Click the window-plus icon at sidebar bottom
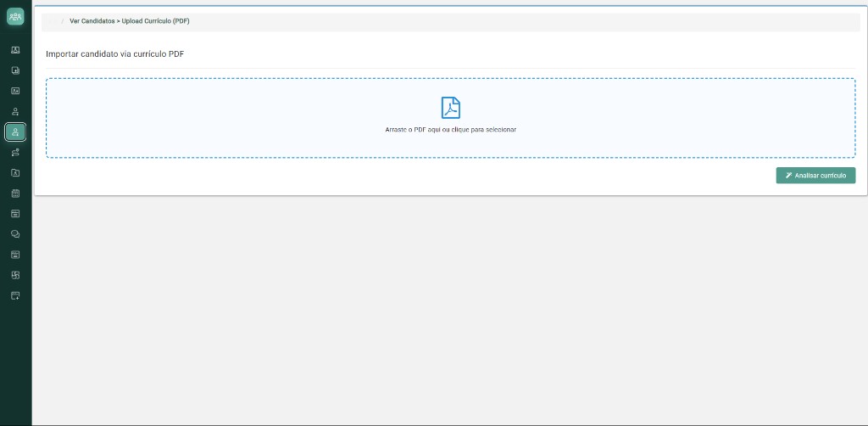This screenshot has height=426, width=868. [x=15, y=296]
